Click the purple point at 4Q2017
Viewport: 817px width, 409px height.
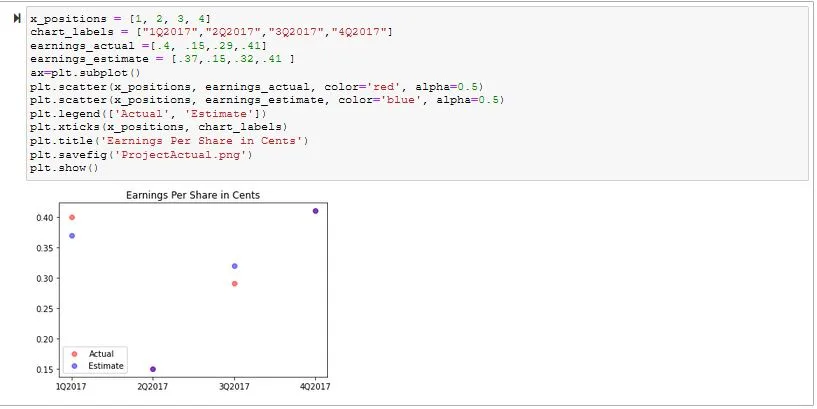coord(315,211)
